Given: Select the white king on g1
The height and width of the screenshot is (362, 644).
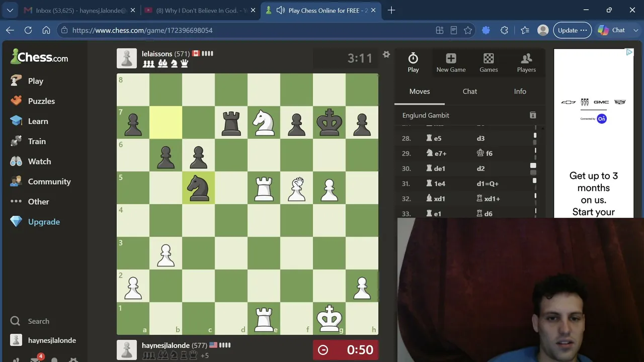Looking at the screenshot, I should click(329, 318).
